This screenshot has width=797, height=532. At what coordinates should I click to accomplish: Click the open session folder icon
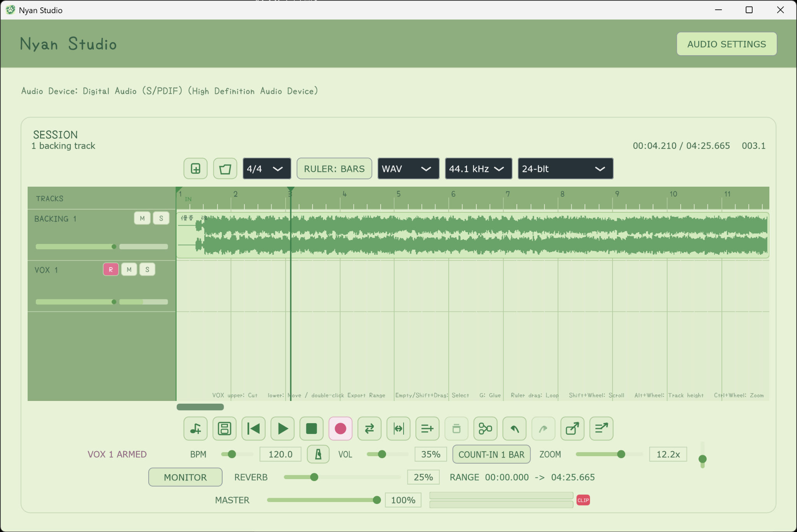point(225,169)
